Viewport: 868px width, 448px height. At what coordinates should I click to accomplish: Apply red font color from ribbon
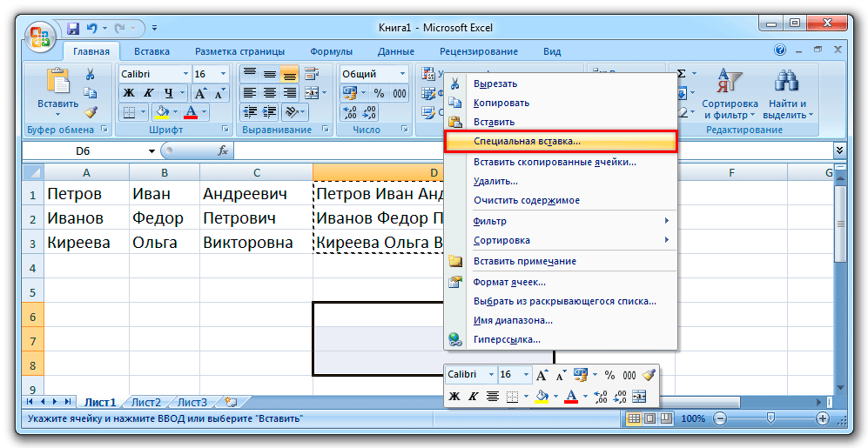[x=191, y=113]
